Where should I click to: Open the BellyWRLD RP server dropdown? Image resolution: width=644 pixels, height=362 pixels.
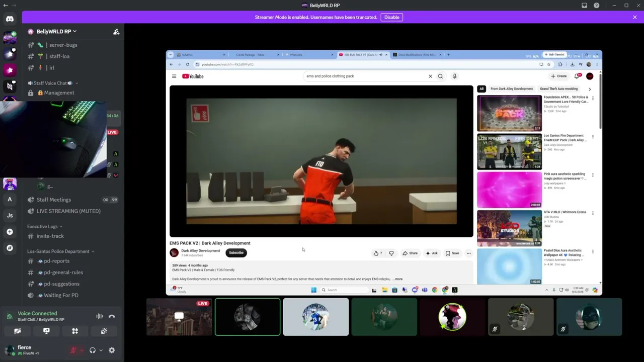(53, 31)
